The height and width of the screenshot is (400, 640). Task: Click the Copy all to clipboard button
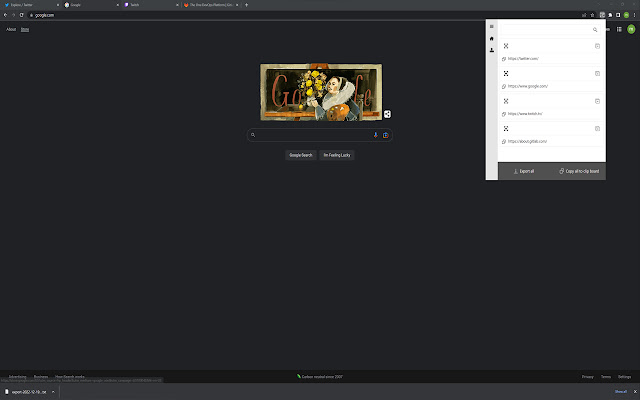579,171
